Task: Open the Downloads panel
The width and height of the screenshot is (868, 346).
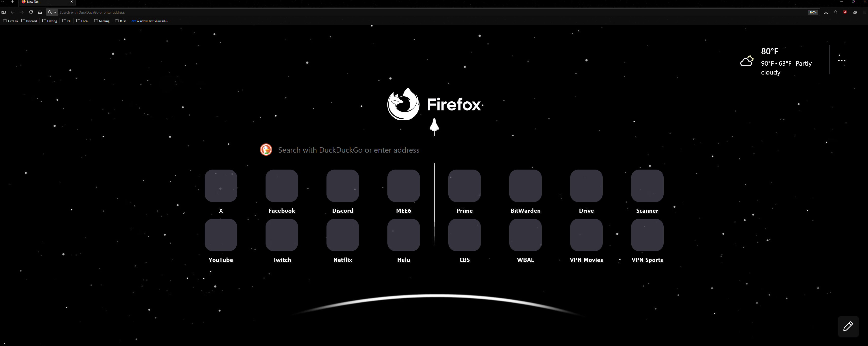Action: (826, 12)
